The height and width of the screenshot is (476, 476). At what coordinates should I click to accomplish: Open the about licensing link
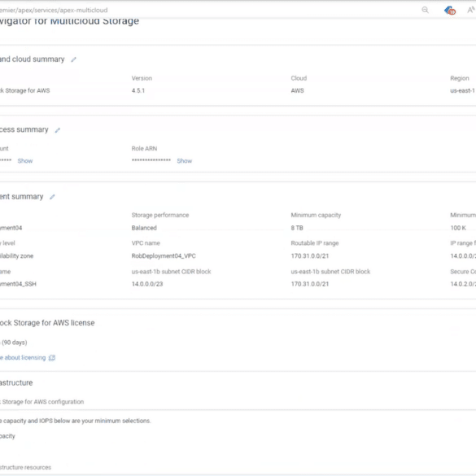23,357
